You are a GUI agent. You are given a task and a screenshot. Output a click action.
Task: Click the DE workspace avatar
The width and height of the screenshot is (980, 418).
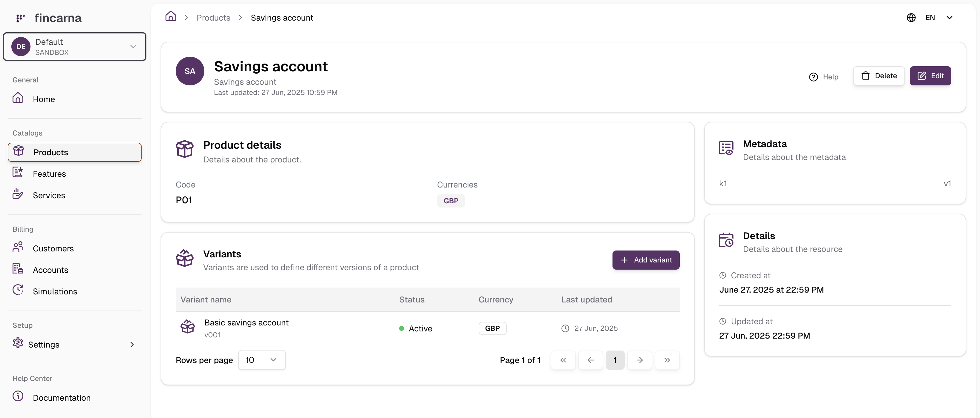[x=21, y=46]
